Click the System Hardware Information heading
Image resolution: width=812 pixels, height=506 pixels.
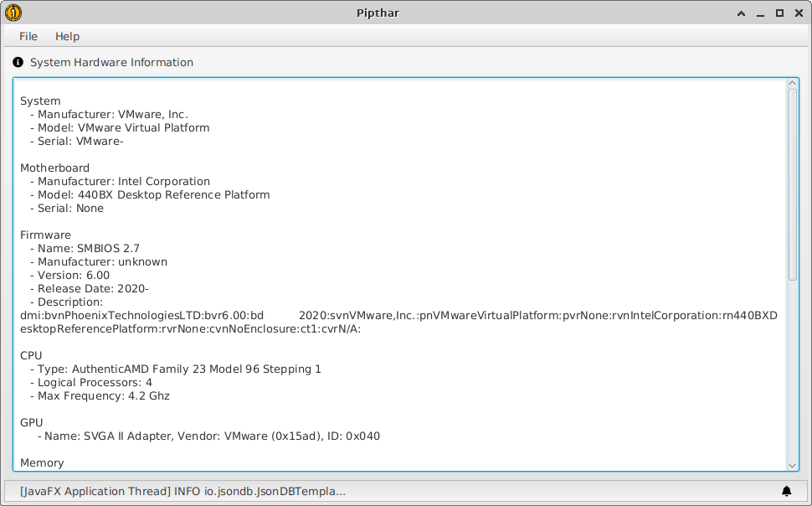111,62
